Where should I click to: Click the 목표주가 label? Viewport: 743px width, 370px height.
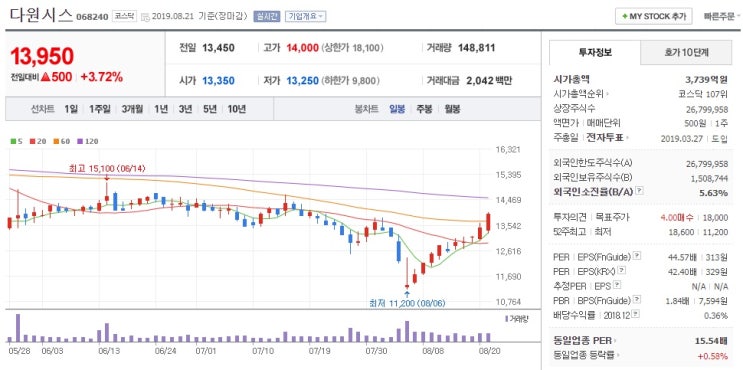613,217
